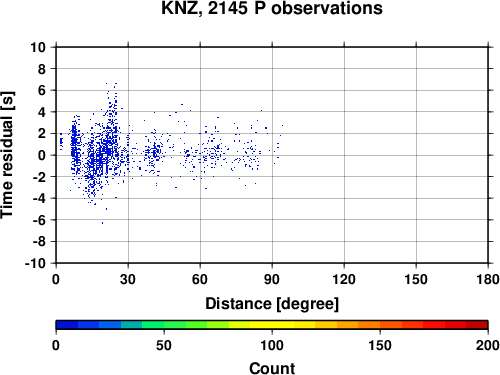Click the y-axis tick label '-10'

click(35, 263)
